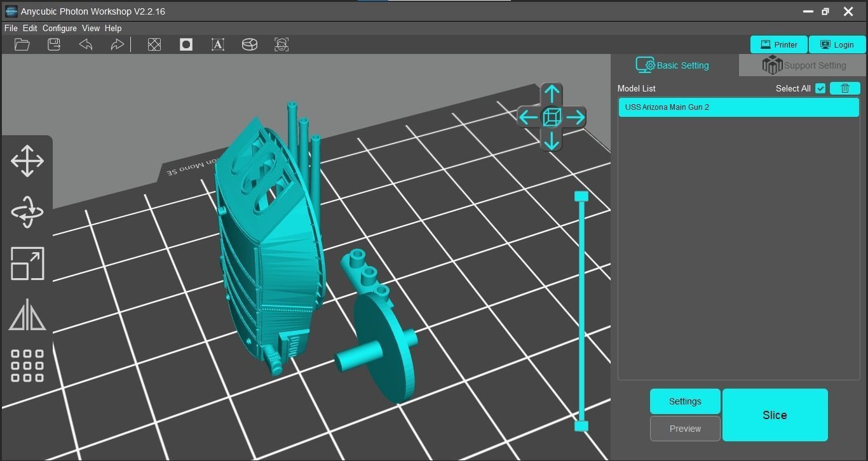Select the split model tool
The height and width of the screenshot is (461, 868).
coord(250,44)
